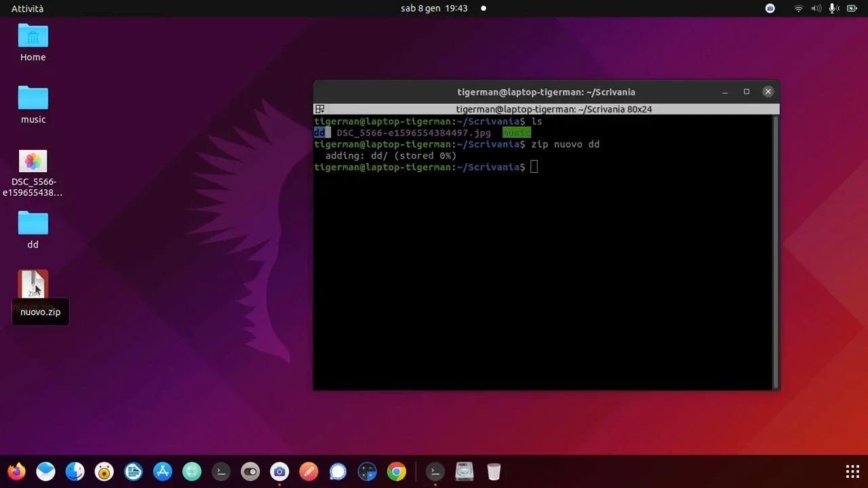Adjust sound via the volume control in top bar

(x=816, y=8)
